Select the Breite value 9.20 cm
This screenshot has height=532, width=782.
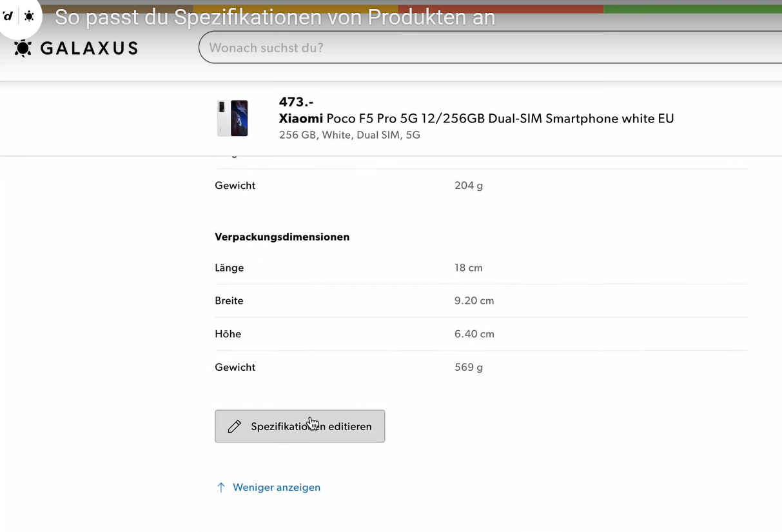(474, 300)
